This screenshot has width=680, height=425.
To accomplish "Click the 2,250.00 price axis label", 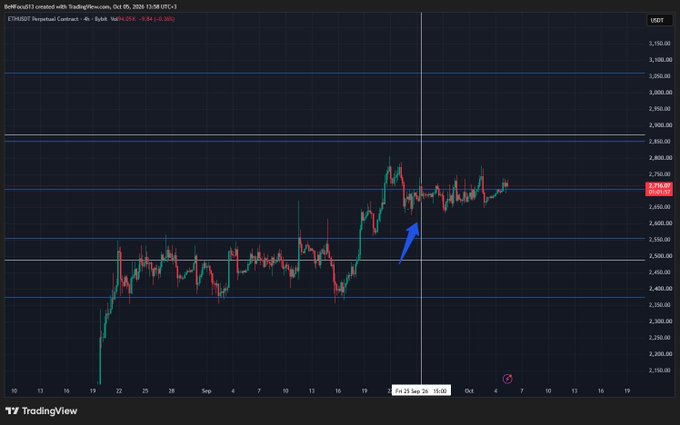I will point(659,338).
